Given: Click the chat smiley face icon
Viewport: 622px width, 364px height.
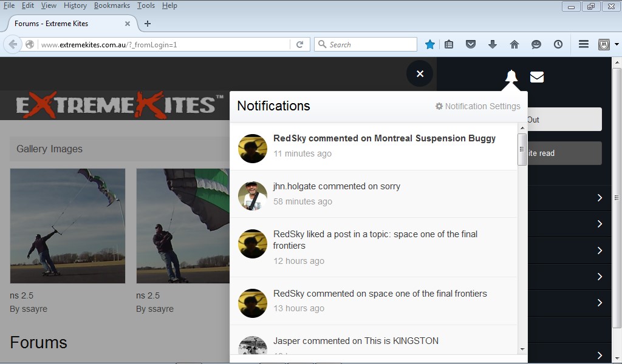Looking at the screenshot, I should 536,44.
